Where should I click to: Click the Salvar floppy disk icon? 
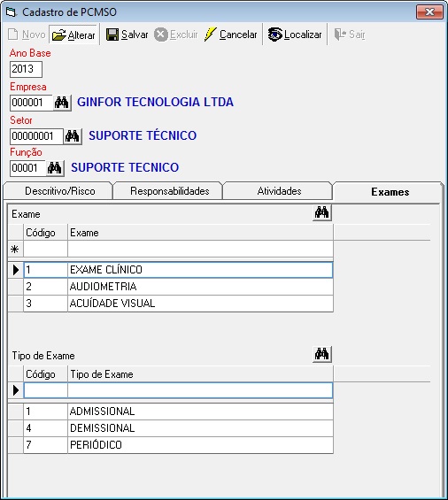pos(112,35)
